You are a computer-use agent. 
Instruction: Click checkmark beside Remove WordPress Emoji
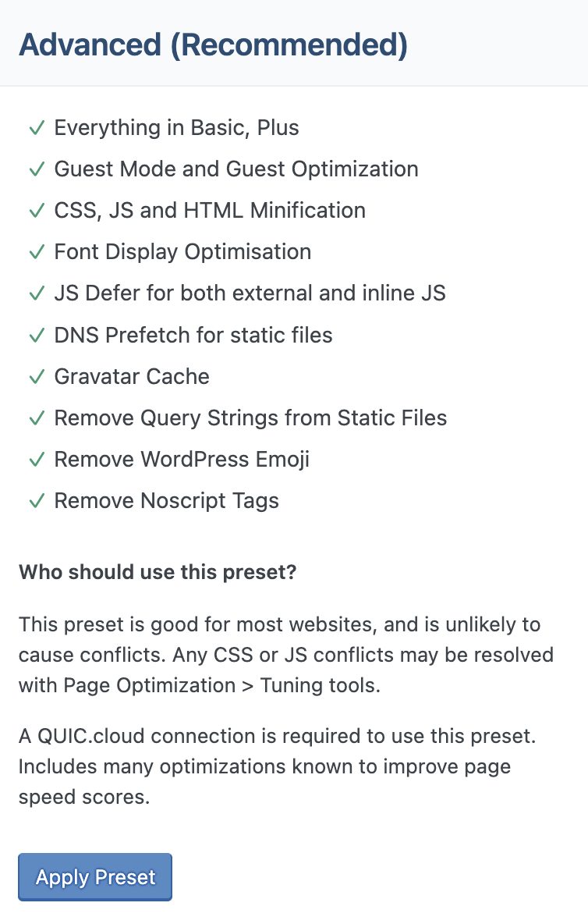point(36,460)
